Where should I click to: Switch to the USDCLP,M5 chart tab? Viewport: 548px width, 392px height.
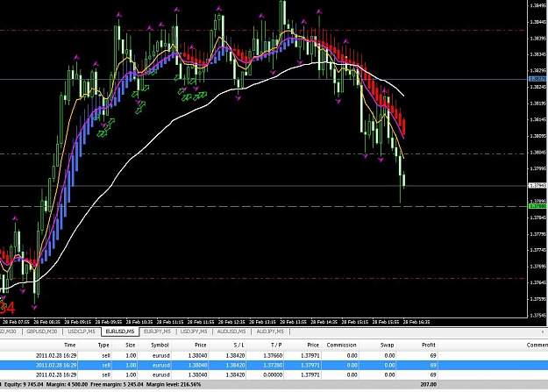(82, 331)
